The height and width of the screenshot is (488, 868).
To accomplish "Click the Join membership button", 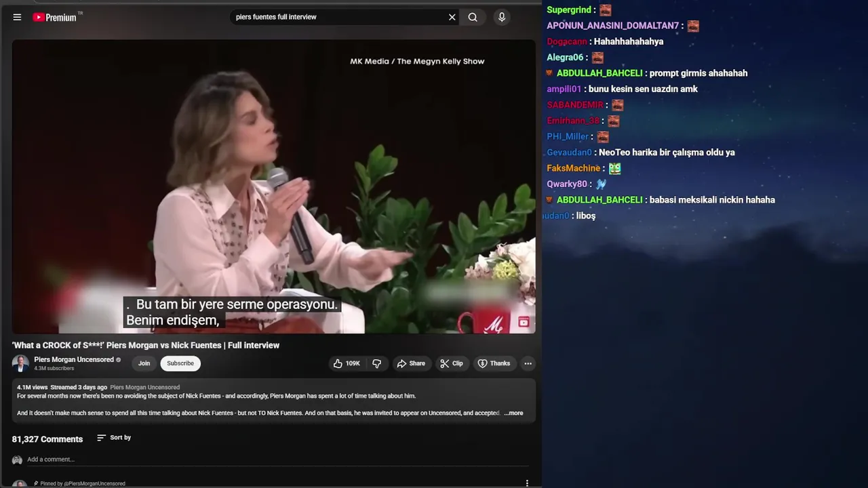I will click(x=144, y=363).
